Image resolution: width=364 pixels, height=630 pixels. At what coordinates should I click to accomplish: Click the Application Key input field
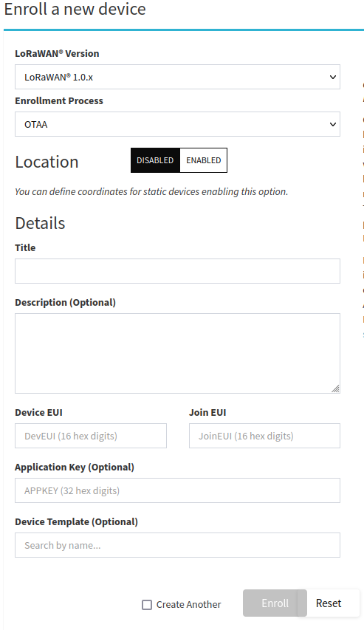point(177,490)
